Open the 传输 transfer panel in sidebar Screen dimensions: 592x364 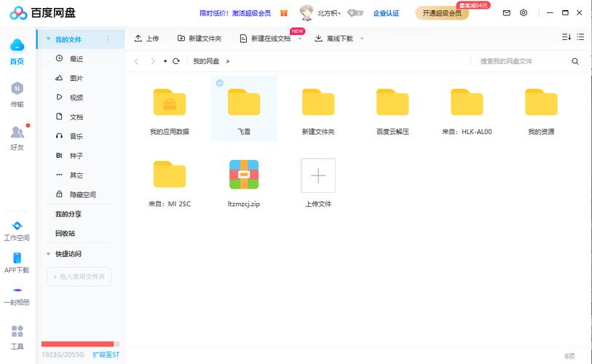tap(17, 94)
